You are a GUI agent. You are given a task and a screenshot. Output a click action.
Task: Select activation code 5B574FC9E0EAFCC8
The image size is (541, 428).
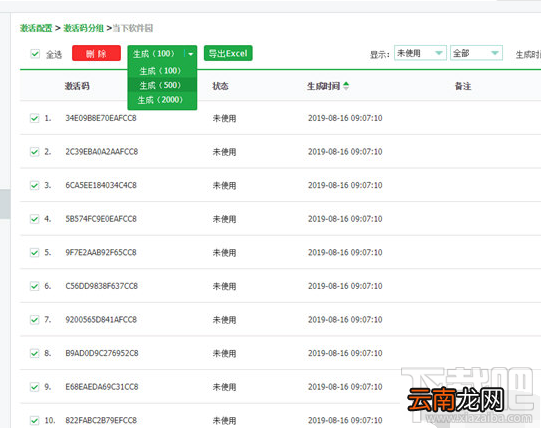pos(101,219)
